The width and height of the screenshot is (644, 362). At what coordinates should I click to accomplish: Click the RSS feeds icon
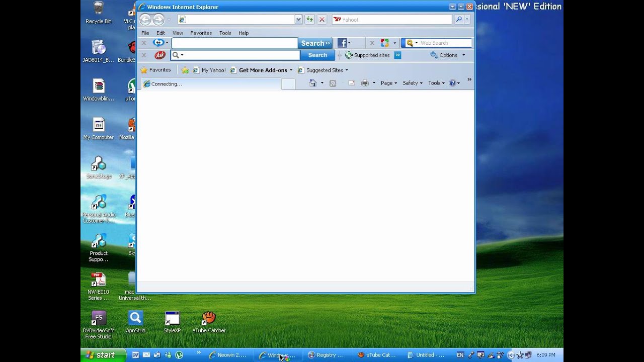point(333,83)
